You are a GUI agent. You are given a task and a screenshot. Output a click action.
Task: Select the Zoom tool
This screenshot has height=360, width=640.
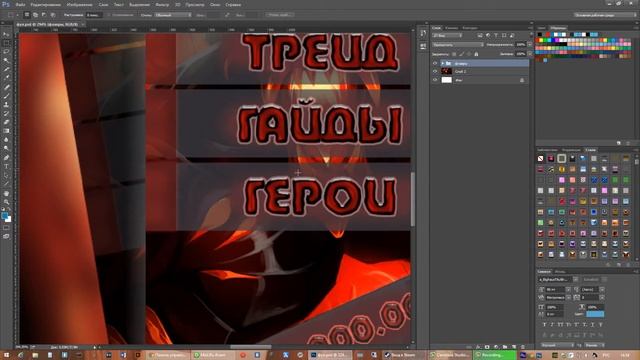(x=6, y=202)
